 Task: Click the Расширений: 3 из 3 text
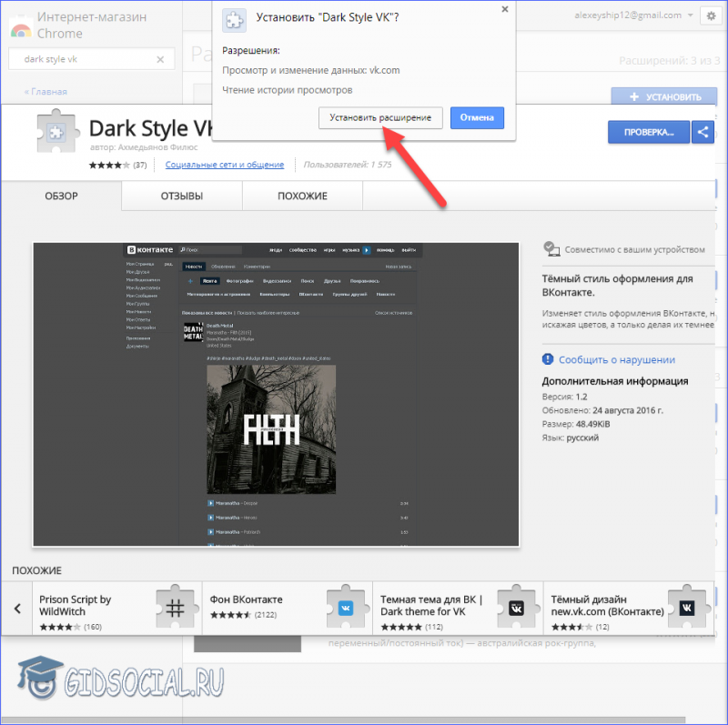pyautogui.click(x=670, y=61)
